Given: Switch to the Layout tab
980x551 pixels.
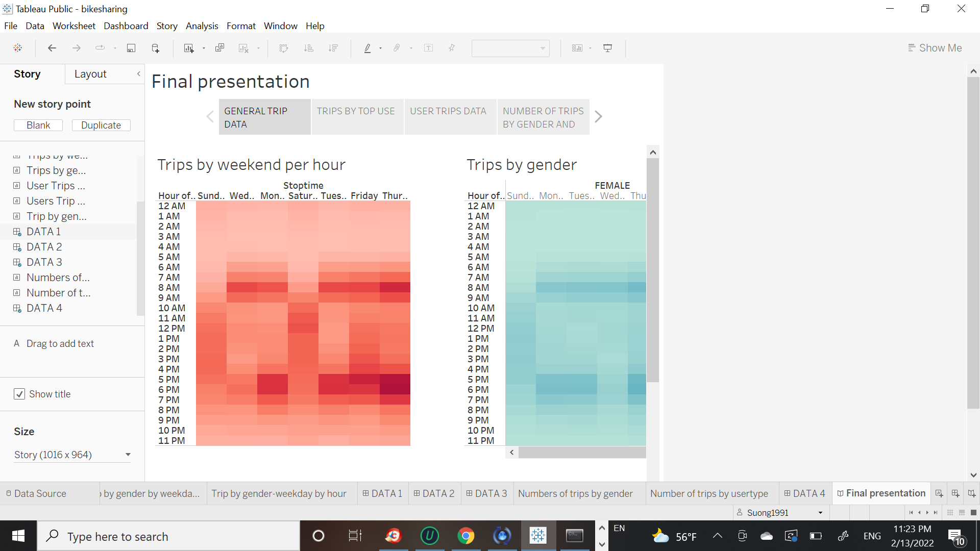Looking at the screenshot, I should pos(90,74).
